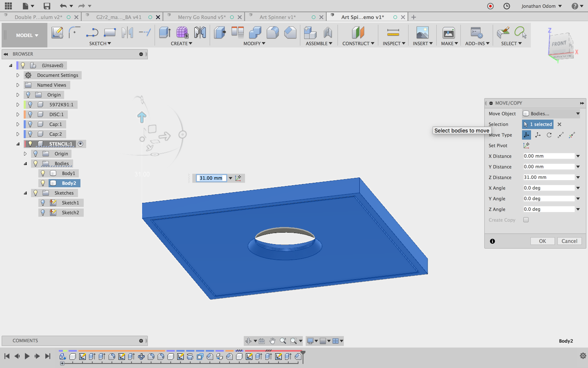Open the Measure tool under Inspect
The width and height of the screenshot is (588, 368).
[x=393, y=33]
